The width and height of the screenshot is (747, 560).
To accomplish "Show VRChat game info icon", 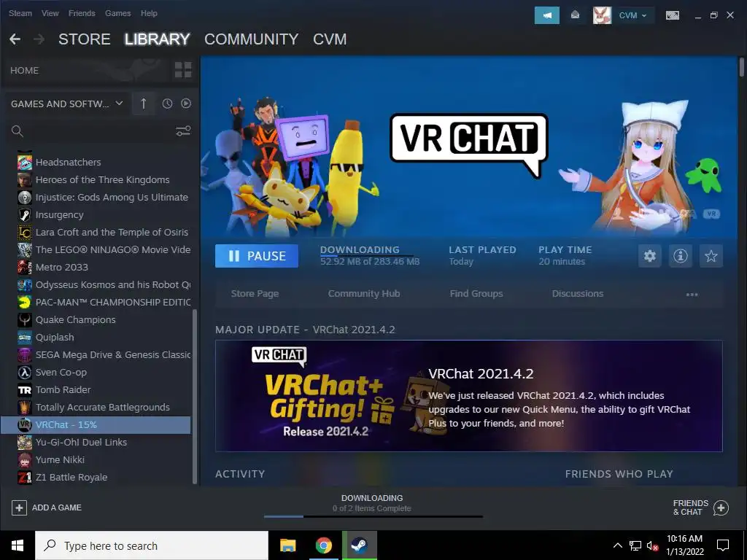I will [681, 256].
